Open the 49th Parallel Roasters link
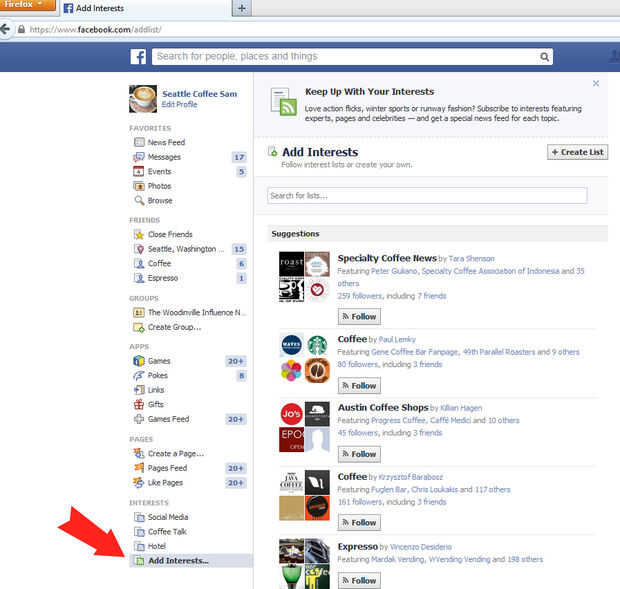620x589 pixels. point(499,352)
